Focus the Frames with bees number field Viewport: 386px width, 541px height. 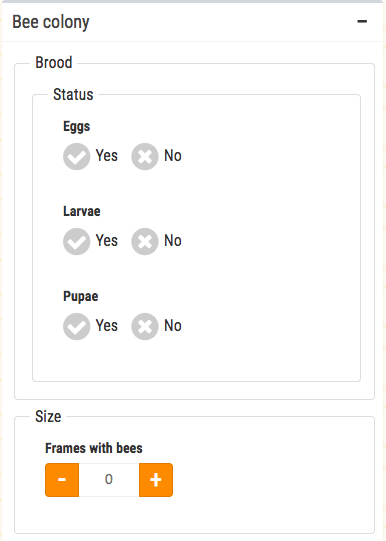point(109,480)
